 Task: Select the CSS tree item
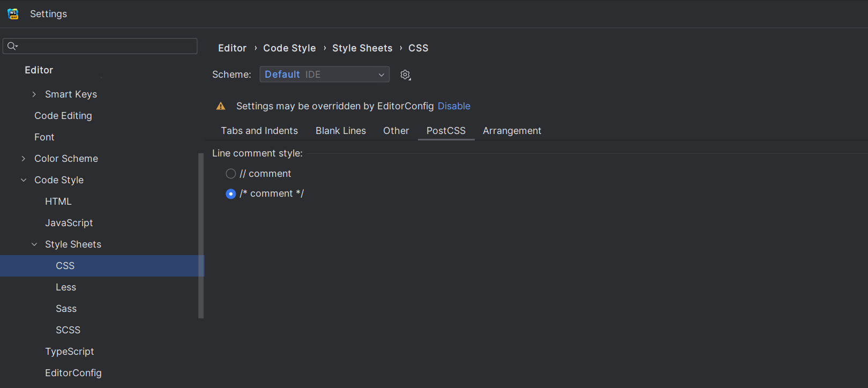tap(102, 266)
